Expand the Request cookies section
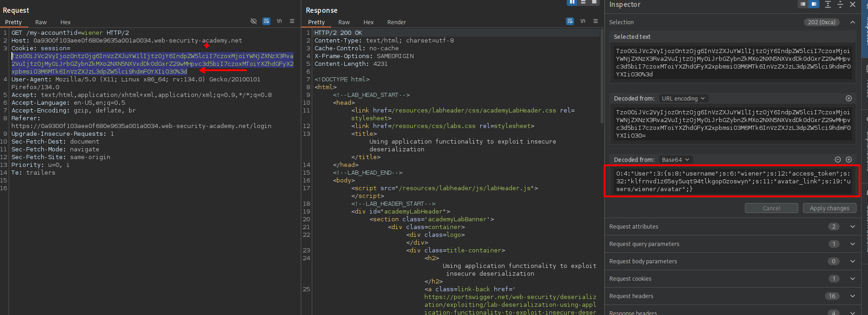Viewport: 868px width, 315px height. pos(852,279)
